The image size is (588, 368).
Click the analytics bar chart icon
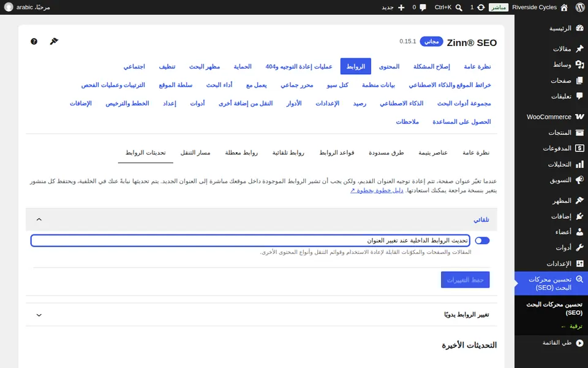pos(580,164)
